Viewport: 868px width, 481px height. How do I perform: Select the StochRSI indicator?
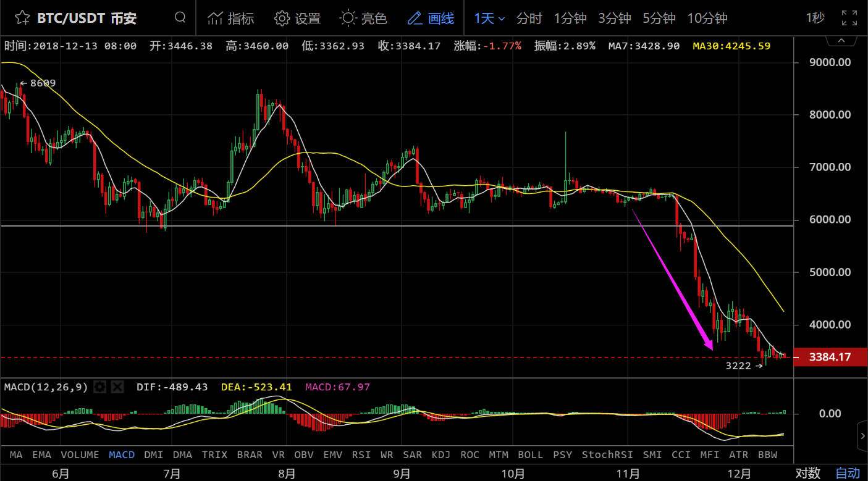[x=607, y=455]
